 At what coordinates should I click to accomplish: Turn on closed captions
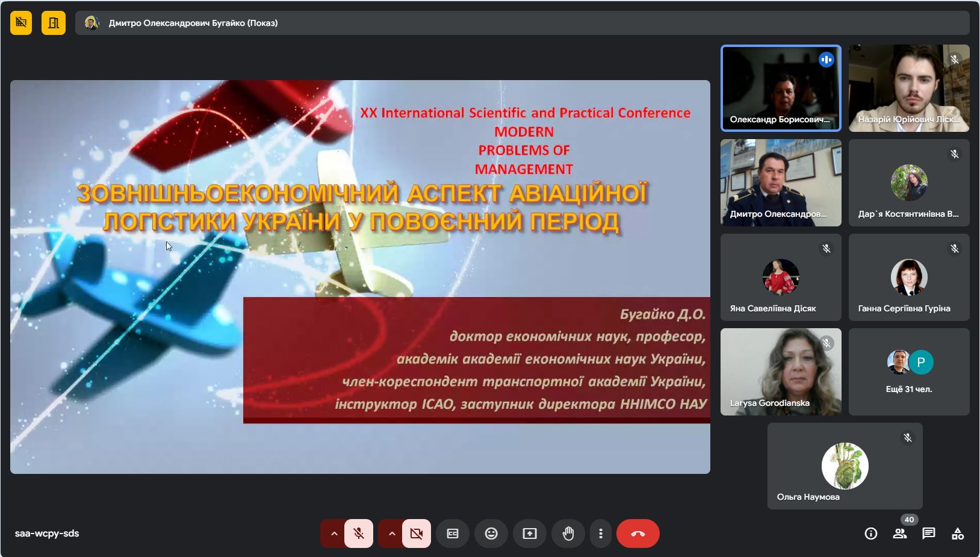point(453,534)
